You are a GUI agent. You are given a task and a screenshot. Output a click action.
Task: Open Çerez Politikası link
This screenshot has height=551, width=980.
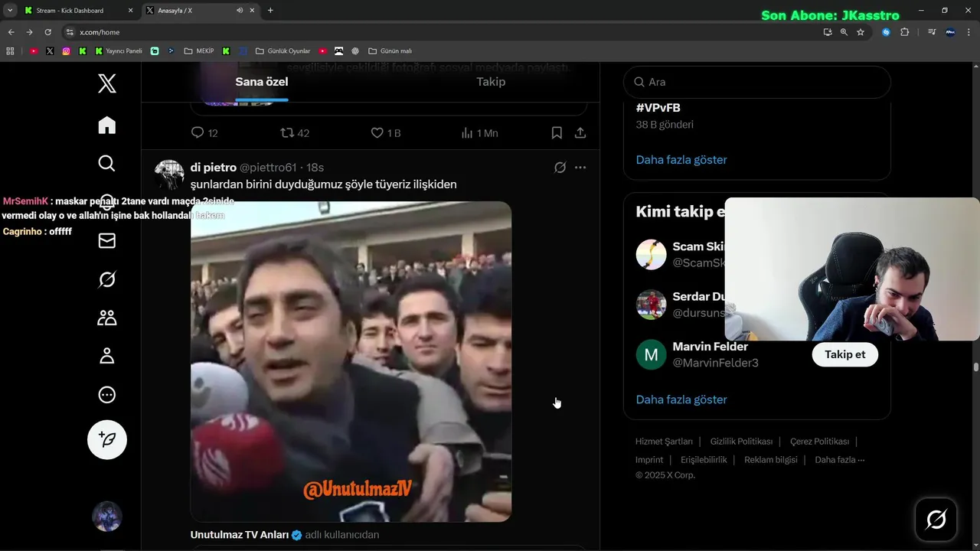819,442
